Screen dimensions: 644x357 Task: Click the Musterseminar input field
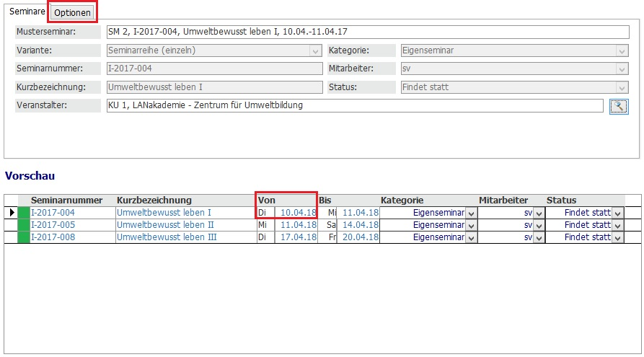[x=367, y=32]
